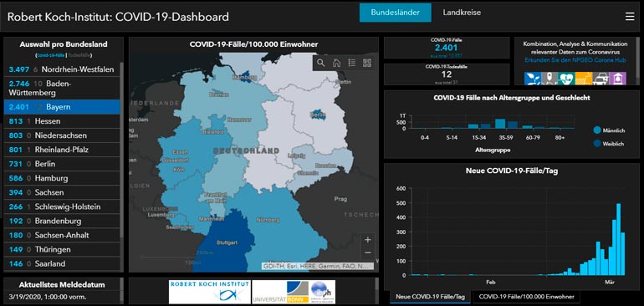Show COVID-19 Fälle/100.000 Einwohner chart tab

[526, 297]
